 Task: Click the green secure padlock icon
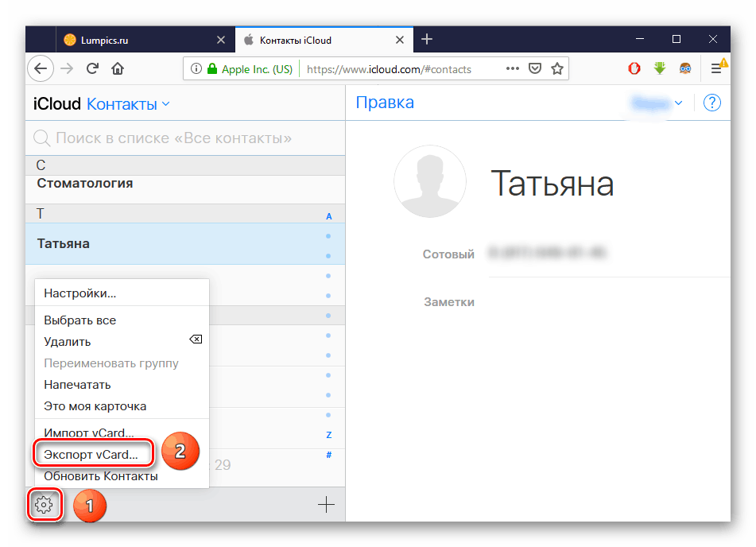click(x=211, y=68)
